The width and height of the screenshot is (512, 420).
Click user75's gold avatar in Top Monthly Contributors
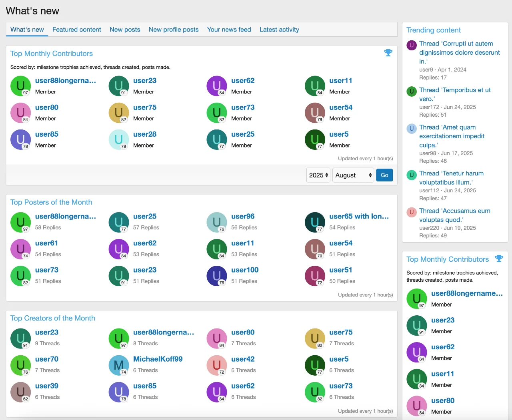click(119, 113)
